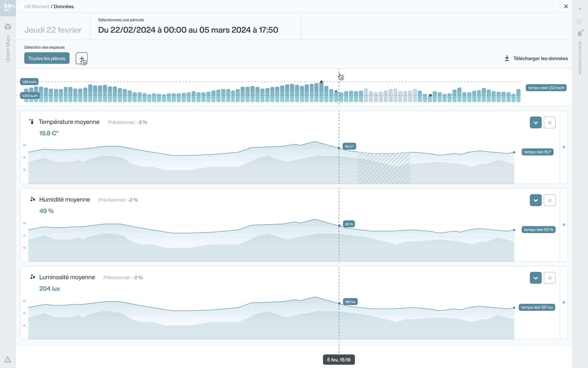Image resolution: width=588 pixels, height=368 pixels.
Task: Expand the Humidité moyenne chevron dropdown
Action: (x=536, y=200)
